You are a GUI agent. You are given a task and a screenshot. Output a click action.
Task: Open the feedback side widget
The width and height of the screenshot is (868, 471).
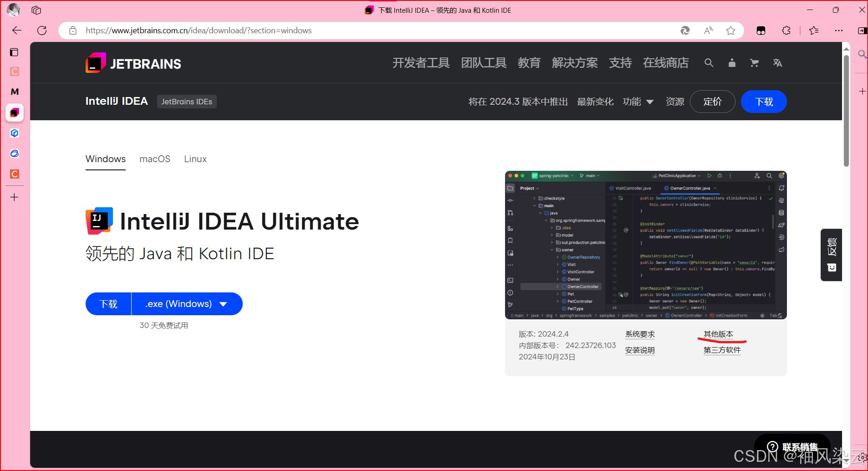(x=832, y=255)
